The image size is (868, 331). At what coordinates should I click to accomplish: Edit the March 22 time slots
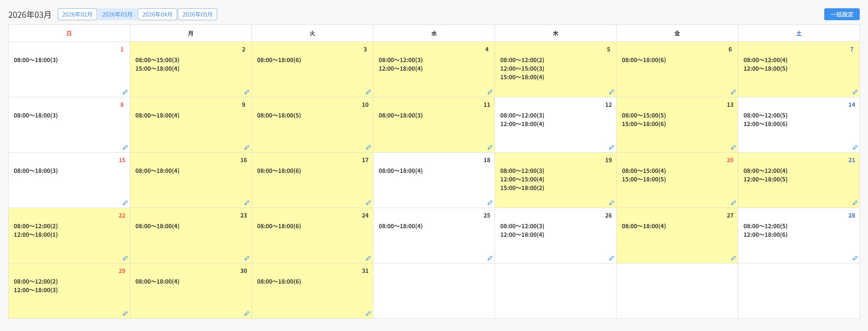[x=125, y=258]
